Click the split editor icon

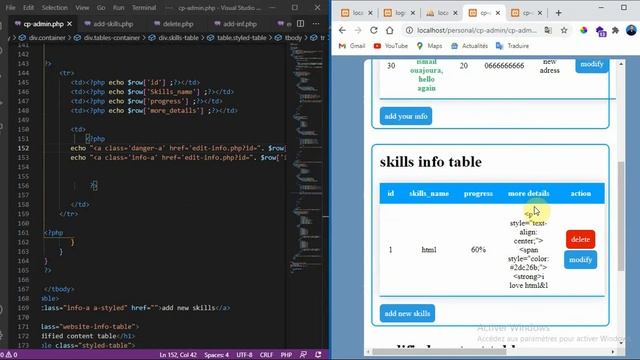click(300, 24)
